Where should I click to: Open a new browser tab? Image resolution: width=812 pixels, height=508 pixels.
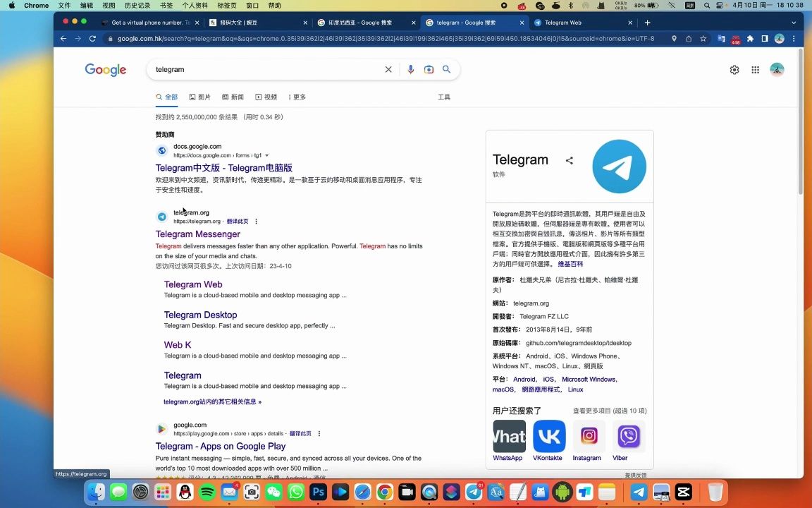(647, 23)
